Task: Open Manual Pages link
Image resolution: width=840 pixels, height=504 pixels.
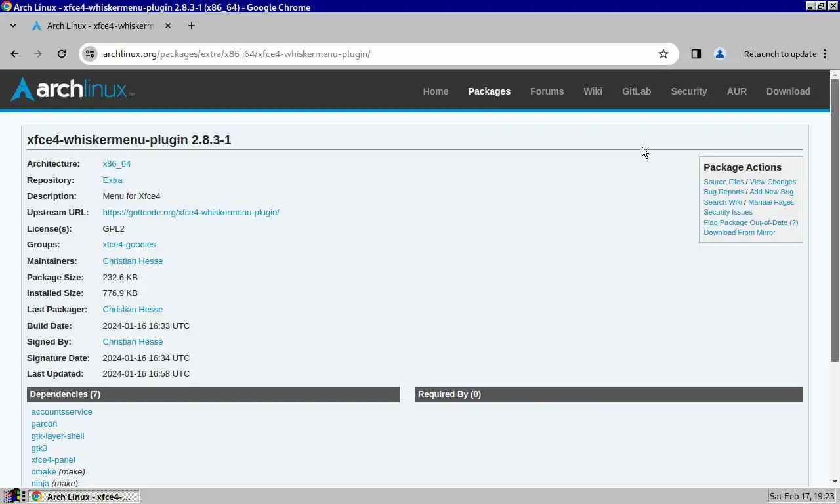Action: point(771,202)
